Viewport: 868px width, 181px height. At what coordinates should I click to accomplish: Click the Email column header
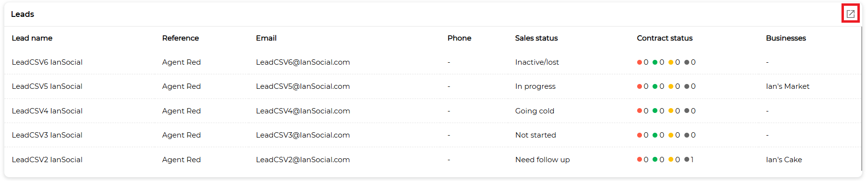tap(266, 38)
